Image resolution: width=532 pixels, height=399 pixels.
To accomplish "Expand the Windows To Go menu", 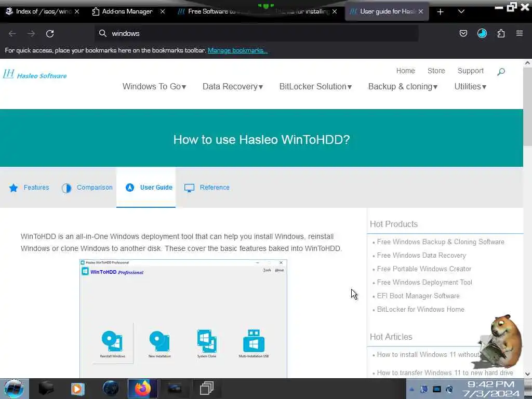I will 154,87.
